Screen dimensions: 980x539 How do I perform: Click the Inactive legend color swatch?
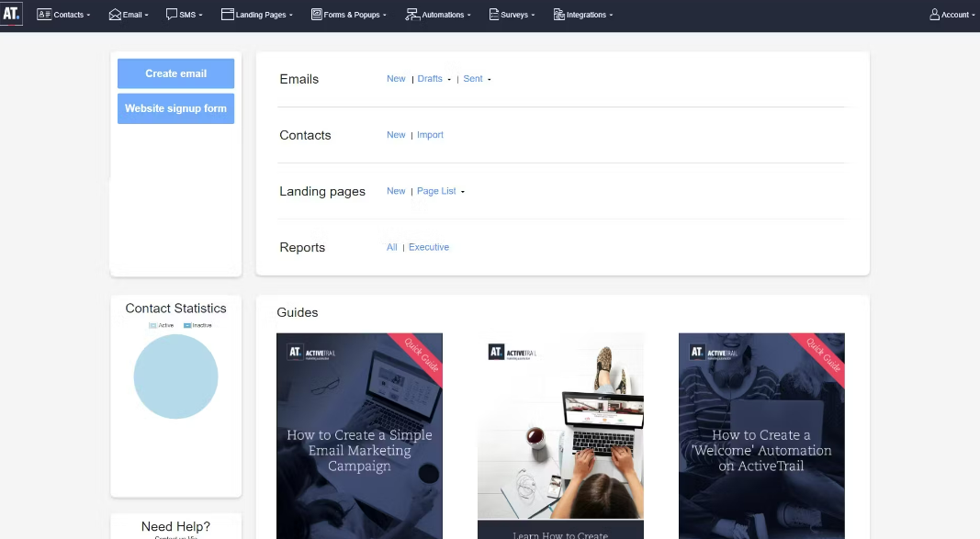[x=186, y=325]
